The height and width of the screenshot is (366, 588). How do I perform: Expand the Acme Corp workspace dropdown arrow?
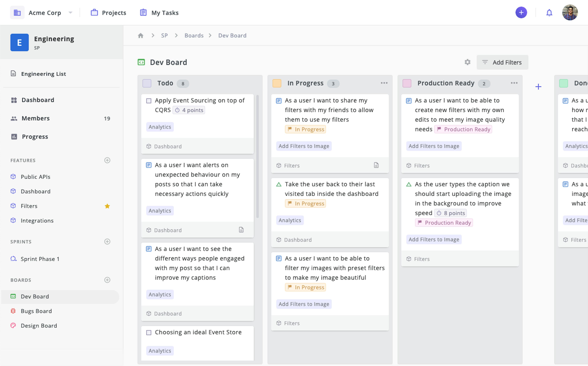tap(70, 13)
